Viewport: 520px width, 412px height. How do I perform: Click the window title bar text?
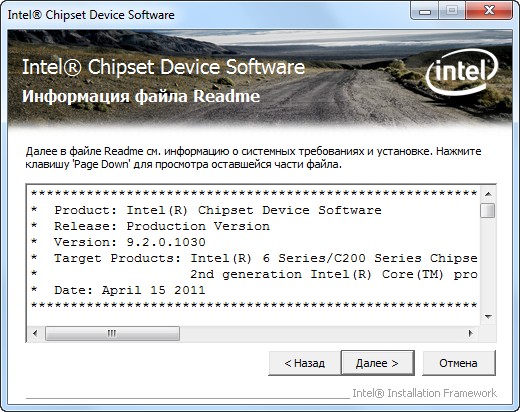click(91, 15)
